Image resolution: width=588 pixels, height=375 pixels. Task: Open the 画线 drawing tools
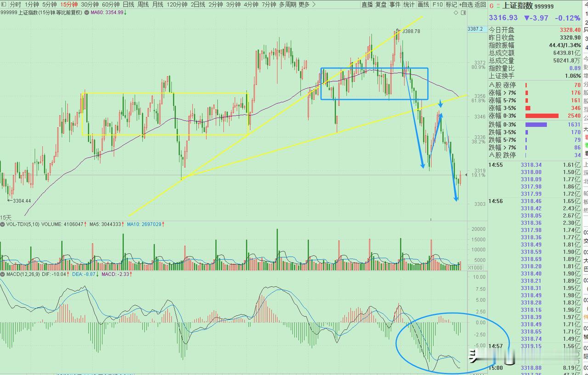tap(423, 5)
